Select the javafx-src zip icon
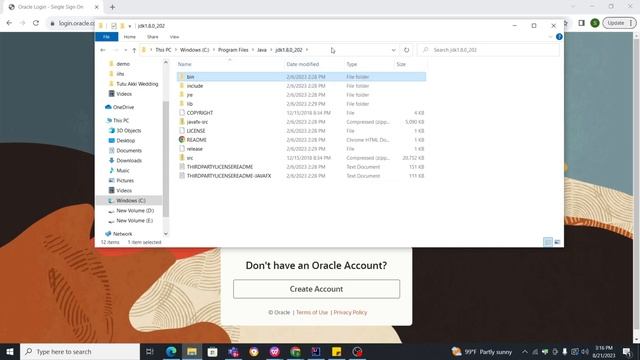The image size is (640, 360). [x=182, y=122]
